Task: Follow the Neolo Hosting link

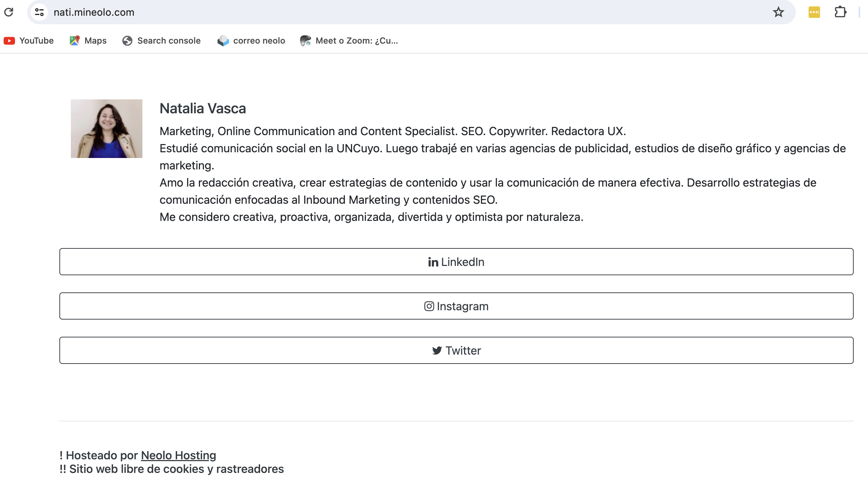Action: point(179,455)
